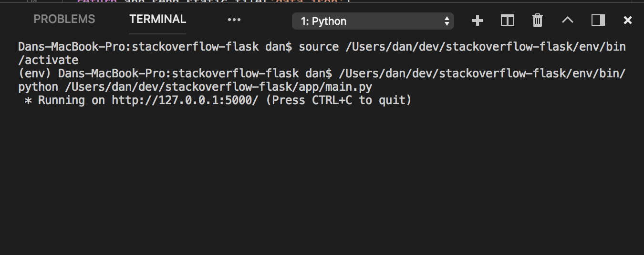644x255 pixels.
Task: Select the TERMINAL tab
Action: click(157, 20)
